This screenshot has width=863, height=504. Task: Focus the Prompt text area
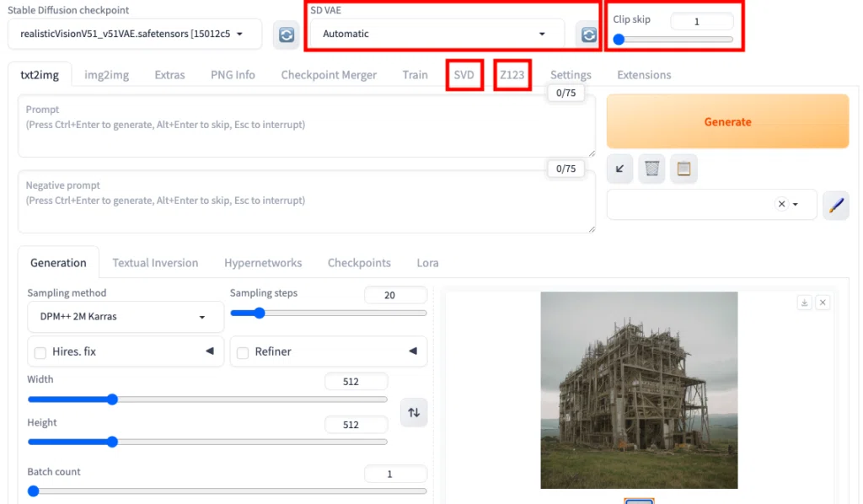307,126
